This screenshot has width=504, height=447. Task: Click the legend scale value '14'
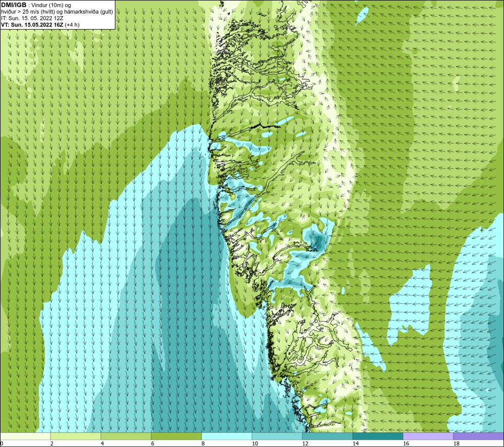pos(355,444)
